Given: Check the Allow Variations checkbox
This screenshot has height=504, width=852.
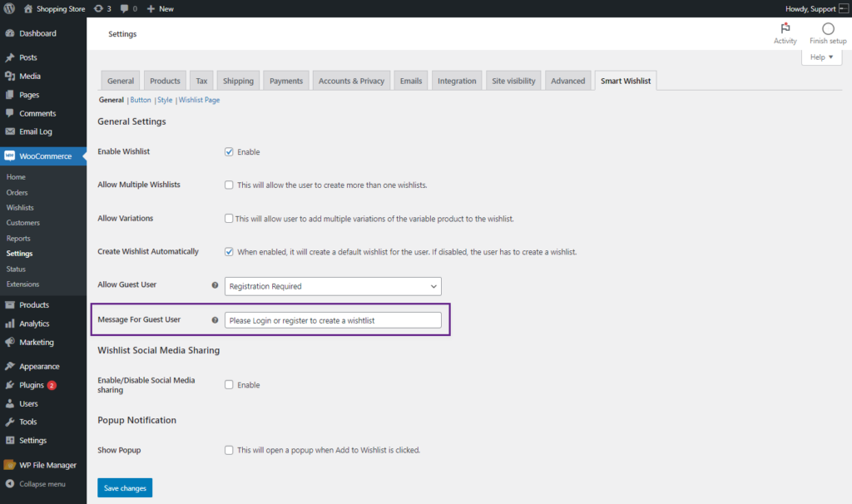Looking at the screenshot, I should tap(229, 219).
